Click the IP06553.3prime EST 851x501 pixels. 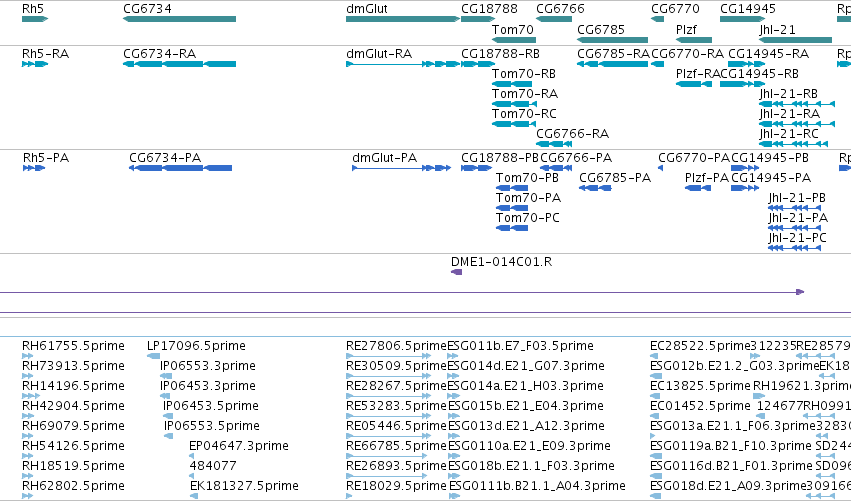pos(166,377)
